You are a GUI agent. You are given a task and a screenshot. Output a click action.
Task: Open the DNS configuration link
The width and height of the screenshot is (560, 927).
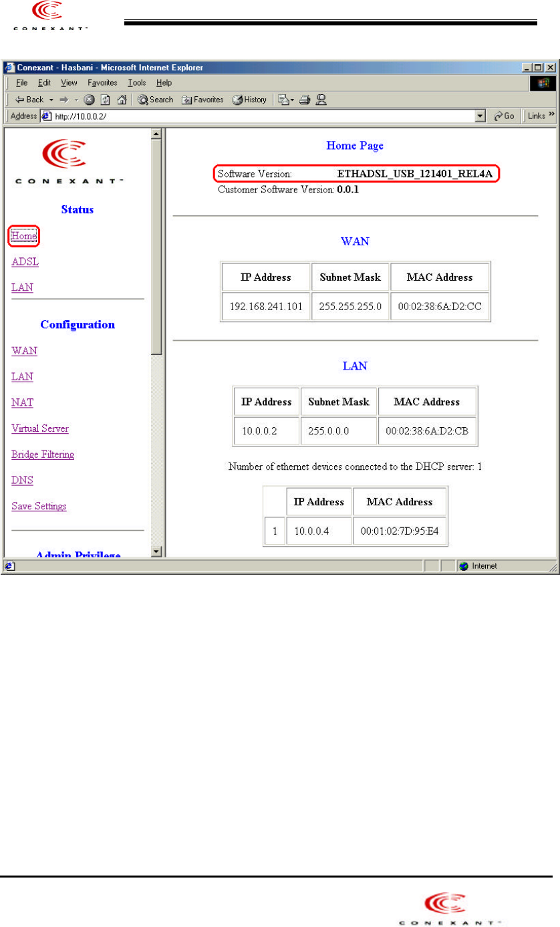click(22, 481)
